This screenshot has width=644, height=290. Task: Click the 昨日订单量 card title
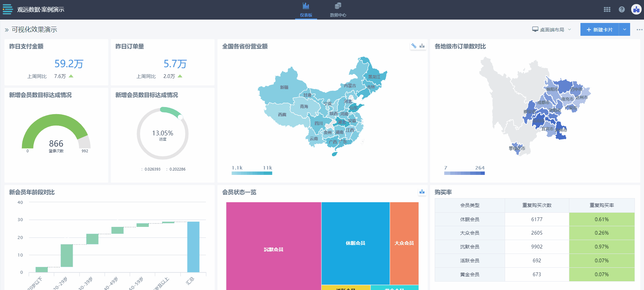[130, 47]
